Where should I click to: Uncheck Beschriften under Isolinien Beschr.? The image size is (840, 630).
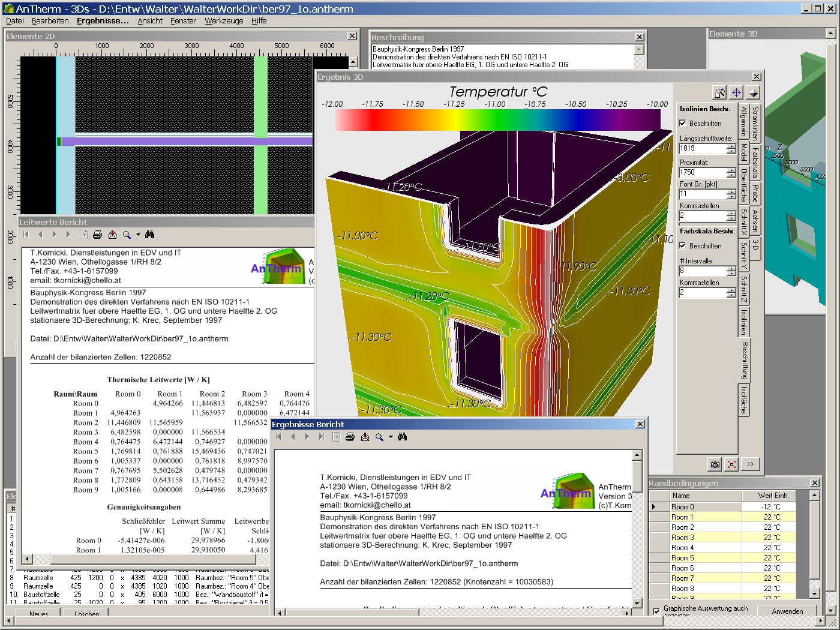(x=683, y=124)
